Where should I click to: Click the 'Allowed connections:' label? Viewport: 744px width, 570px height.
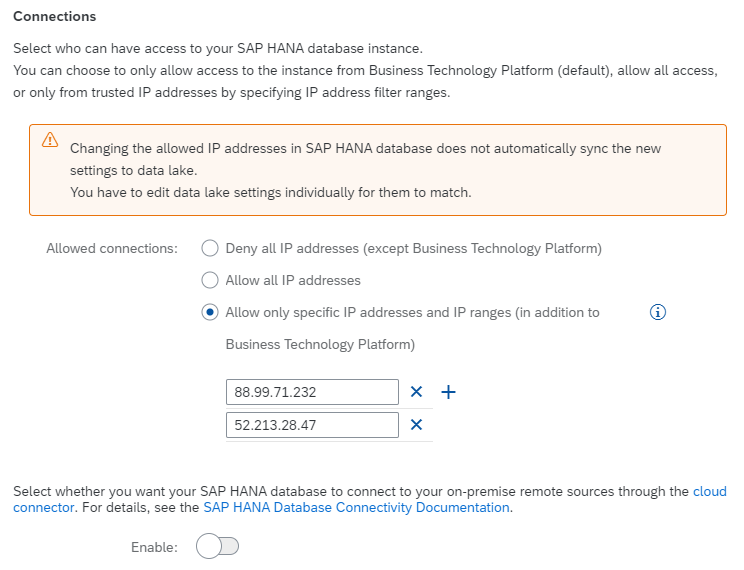point(112,248)
